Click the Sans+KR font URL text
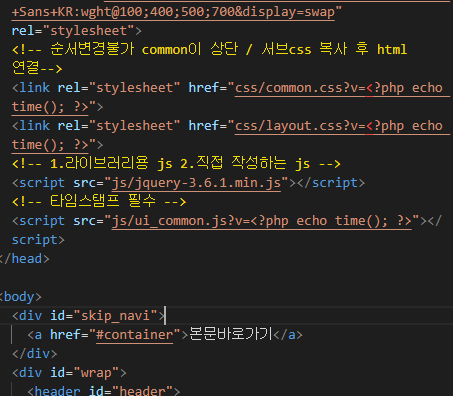Image resolution: width=453 pixels, height=396 pixels. [x=173, y=12]
